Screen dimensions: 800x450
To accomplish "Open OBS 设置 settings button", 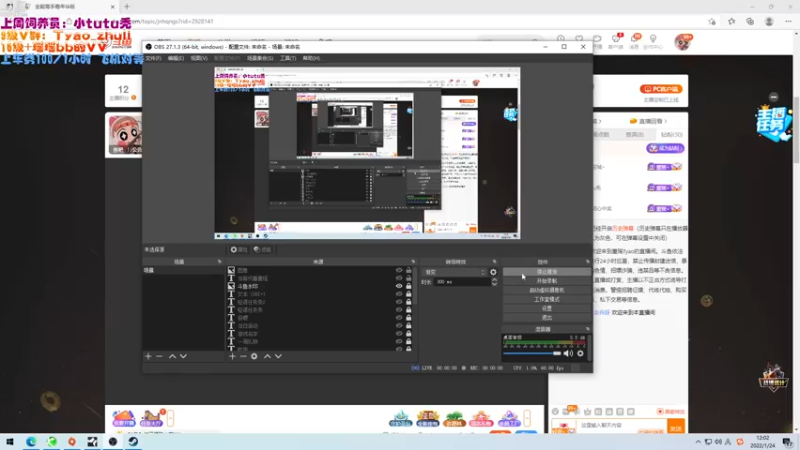I will click(x=547, y=308).
